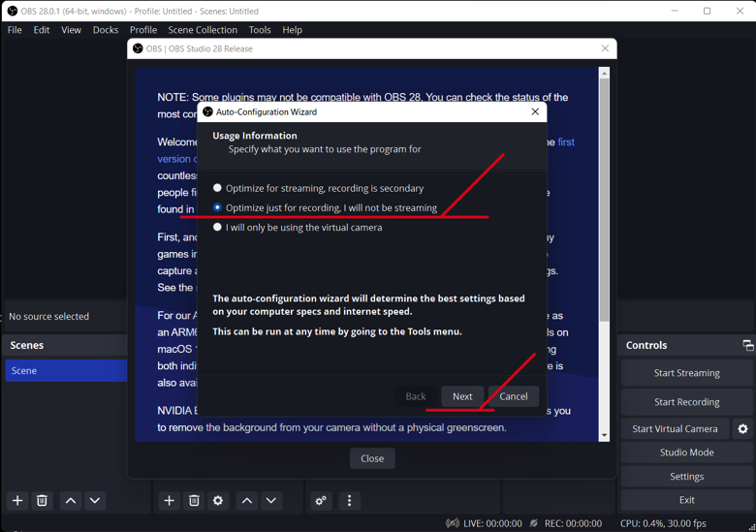Image resolution: width=756 pixels, height=532 pixels.
Task: Minimize the main OBS window
Action: (675, 11)
